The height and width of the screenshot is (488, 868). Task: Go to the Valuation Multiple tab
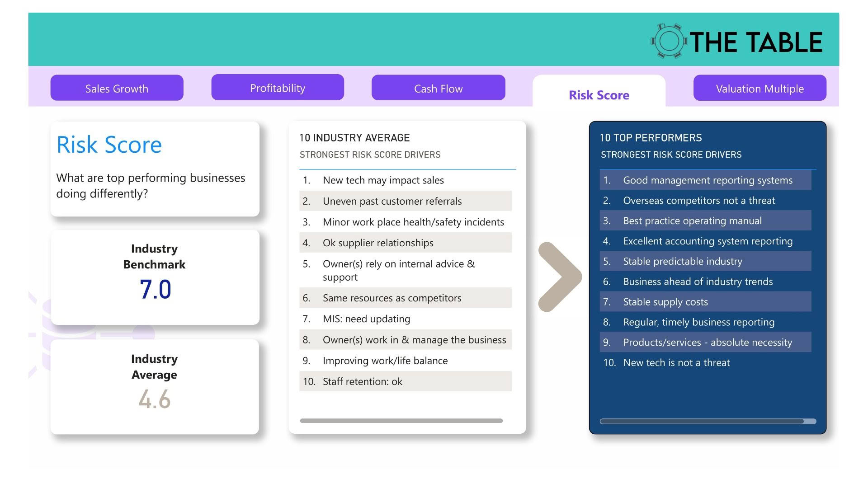coord(759,88)
